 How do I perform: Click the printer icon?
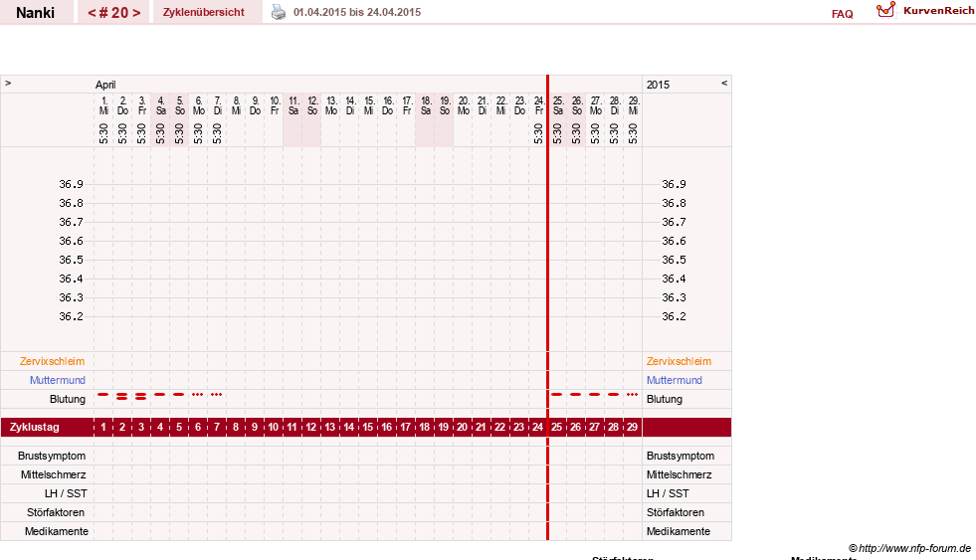(x=279, y=13)
